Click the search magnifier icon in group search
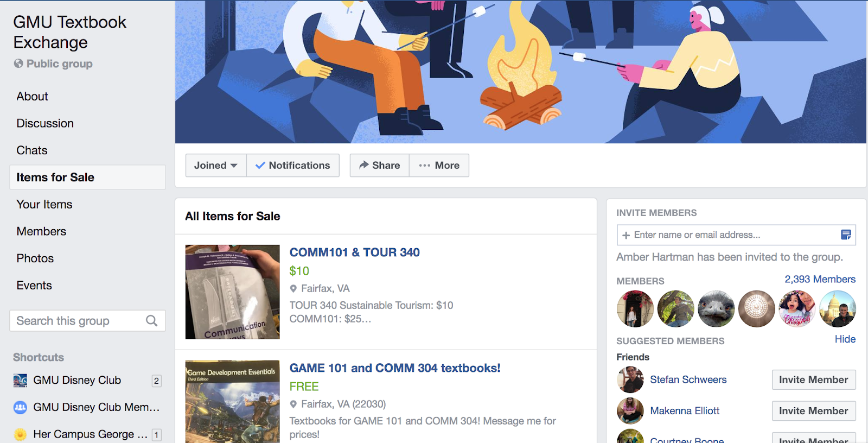Screen dimensions: 868x443 click(152, 321)
